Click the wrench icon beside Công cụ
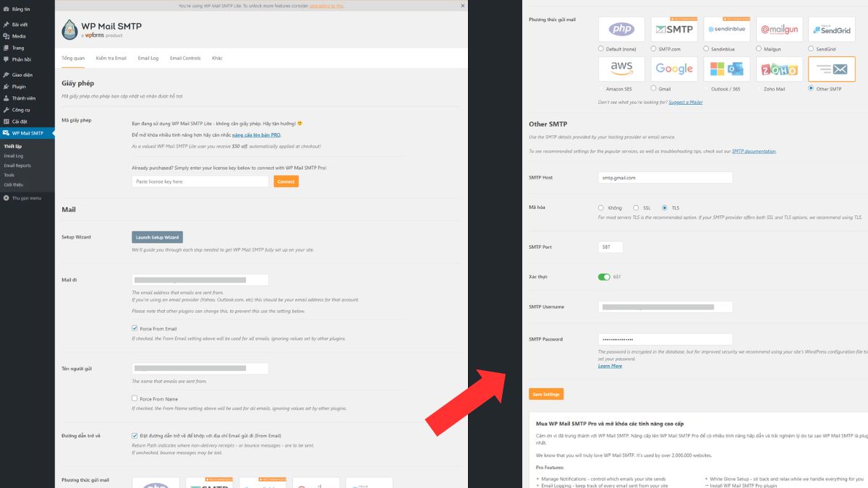868x488 pixels. [6, 110]
